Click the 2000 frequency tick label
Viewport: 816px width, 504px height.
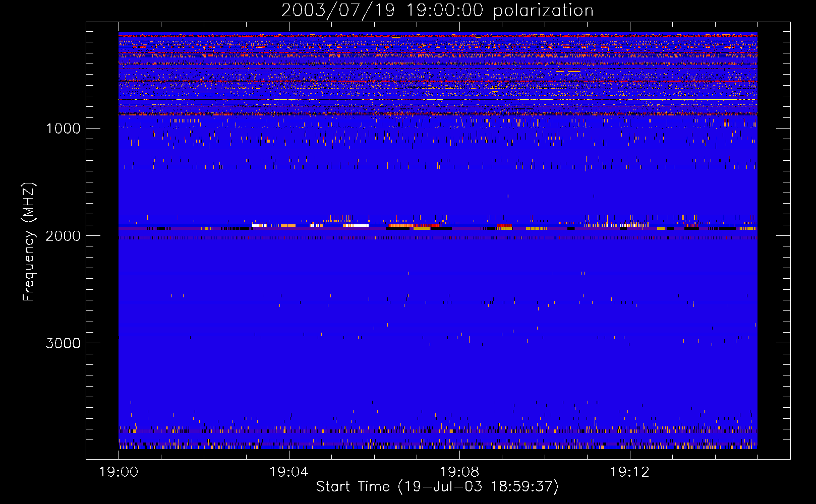pos(63,236)
